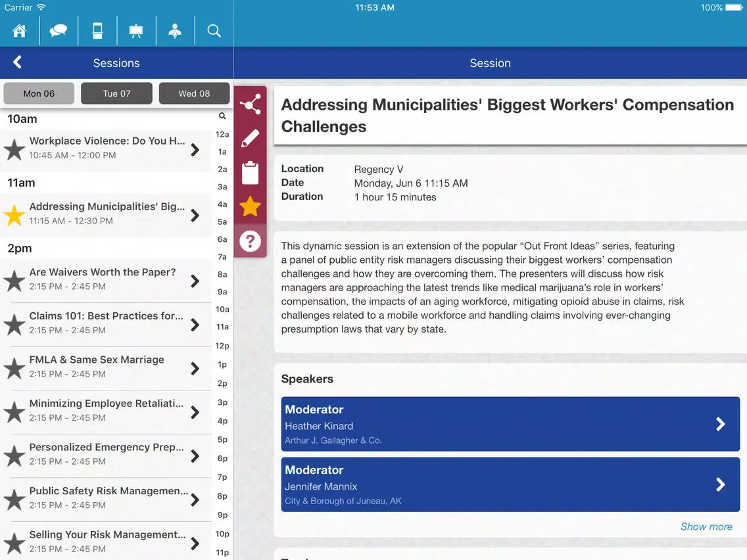This screenshot has height=560, width=747.
Task: Open the clipboard survey icon
Action: point(250,172)
